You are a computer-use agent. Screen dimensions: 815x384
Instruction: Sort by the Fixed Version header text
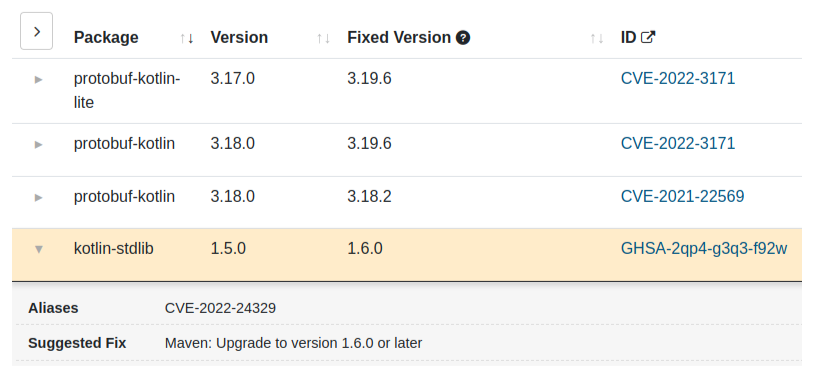(x=399, y=37)
